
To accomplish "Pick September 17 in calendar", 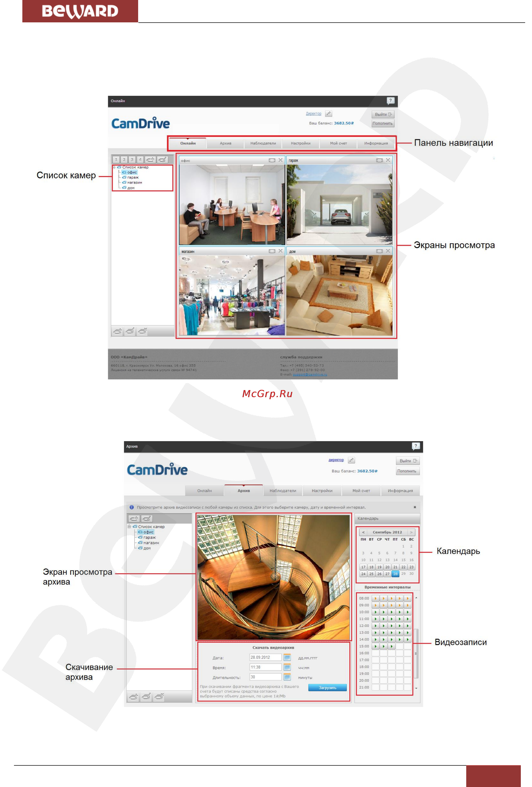I will [363, 567].
